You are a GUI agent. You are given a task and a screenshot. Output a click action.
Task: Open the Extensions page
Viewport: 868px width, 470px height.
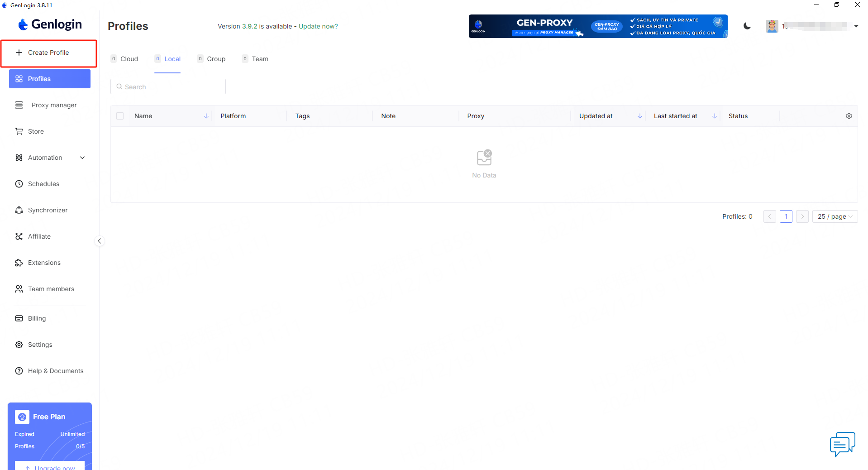pyautogui.click(x=44, y=263)
